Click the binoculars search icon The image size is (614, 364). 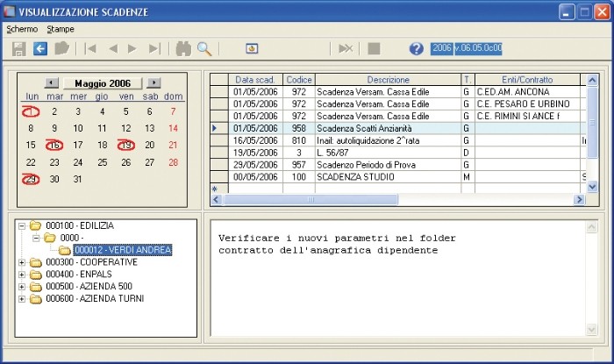click(183, 49)
